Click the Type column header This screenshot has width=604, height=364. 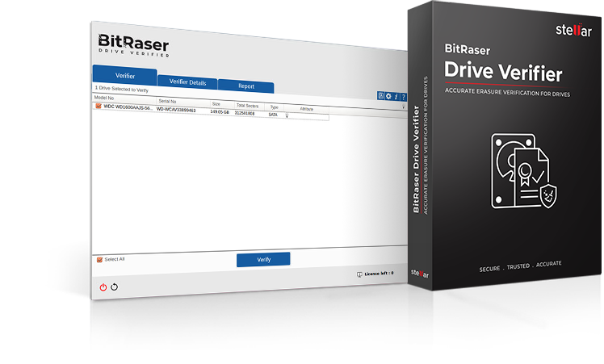(x=275, y=107)
